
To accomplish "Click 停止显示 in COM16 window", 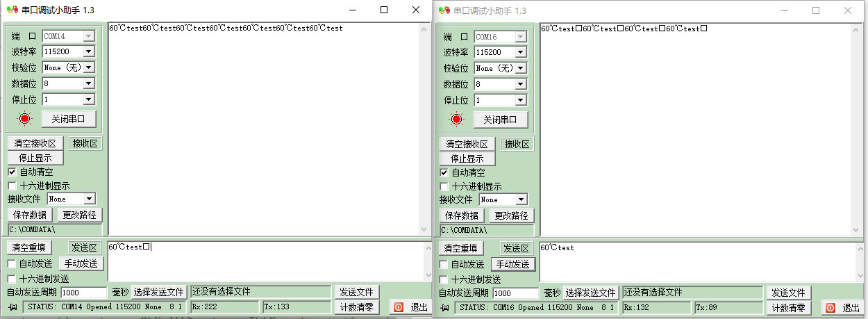I will (x=467, y=158).
